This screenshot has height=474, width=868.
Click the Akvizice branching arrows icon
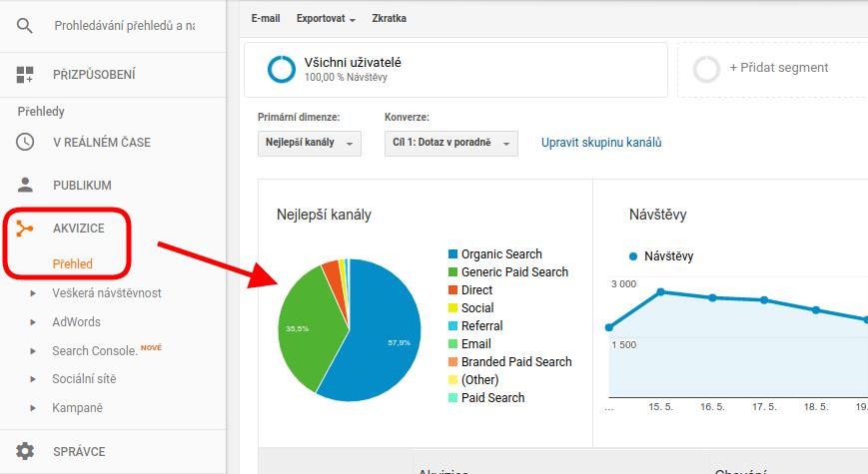click(25, 229)
